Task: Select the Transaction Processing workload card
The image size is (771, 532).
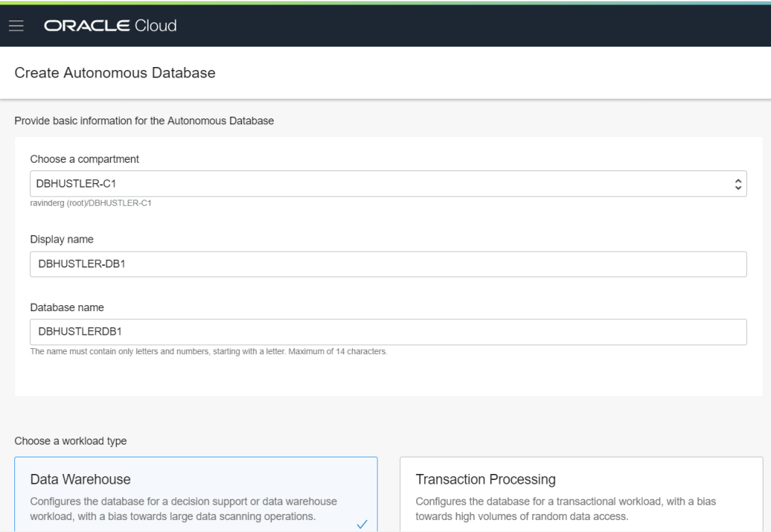Action: tap(580, 494)
